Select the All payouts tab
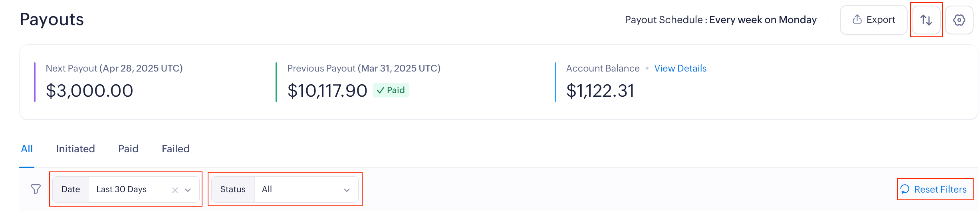Image resolution: width=980 pixels, height=211 pixels. pos(27,149)
